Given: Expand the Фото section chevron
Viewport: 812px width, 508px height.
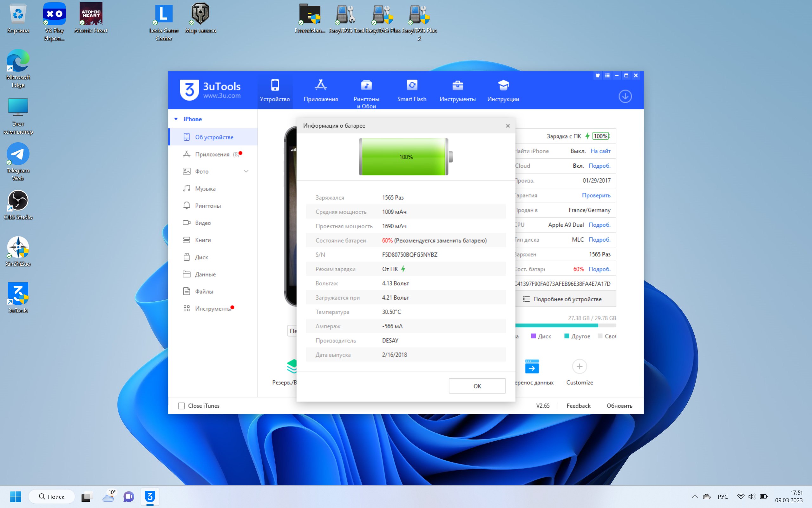Looking at the screenshot, I should click(x=246, y=171).
